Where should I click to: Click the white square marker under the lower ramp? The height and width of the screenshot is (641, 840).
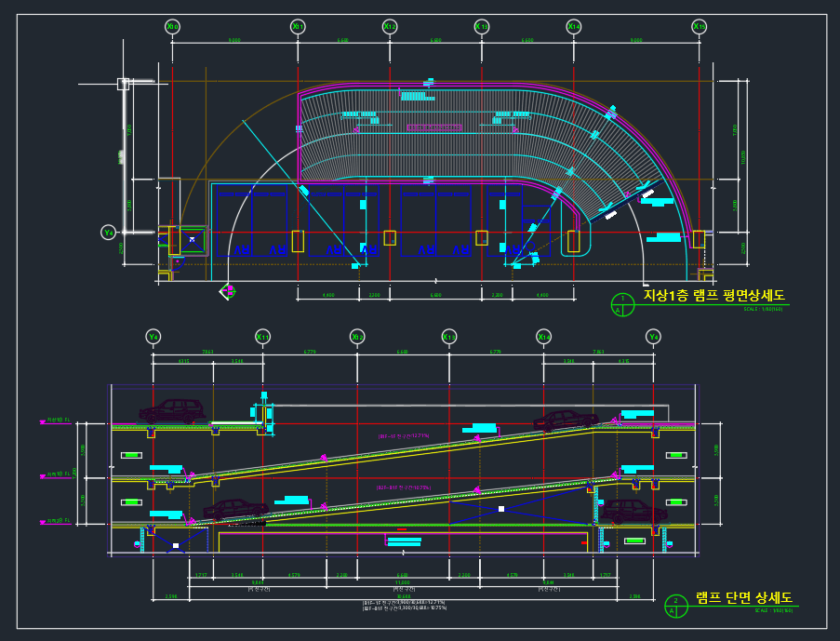(501, 509)
